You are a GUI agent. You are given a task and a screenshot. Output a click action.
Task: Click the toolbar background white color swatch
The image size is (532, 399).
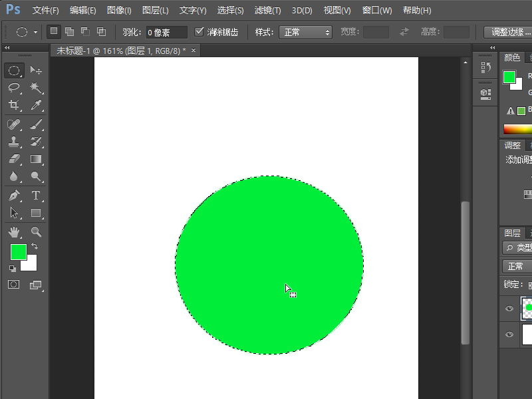31,265
